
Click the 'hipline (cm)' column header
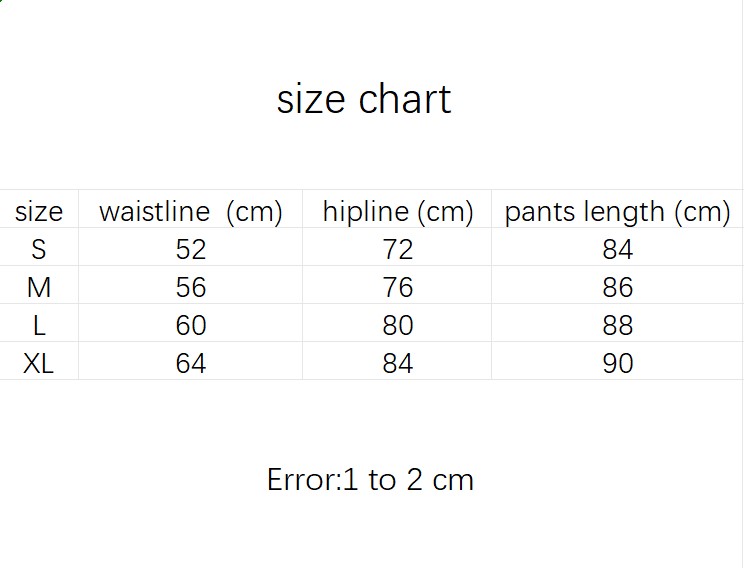397,212
